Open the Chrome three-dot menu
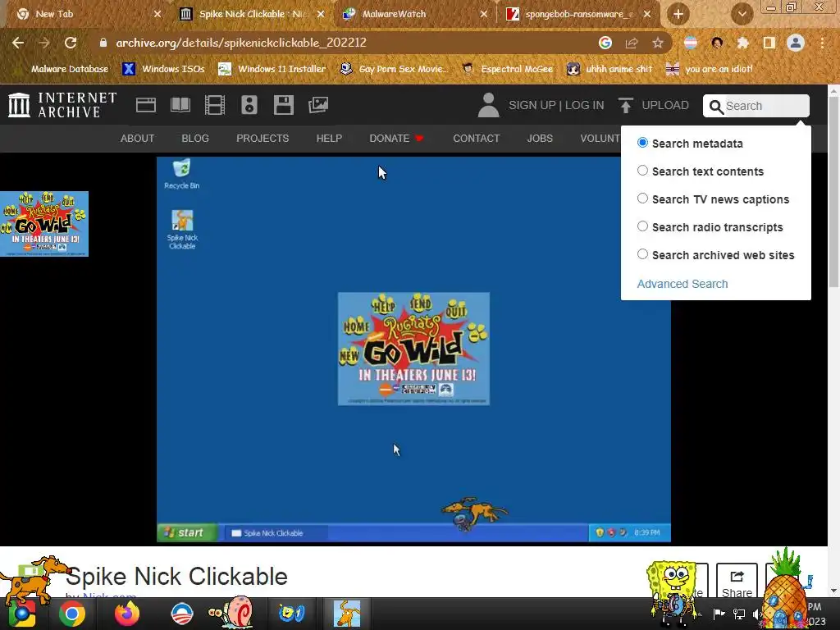Image resolution: width=840 pixels, height=630 pixels. [x=822, y=43]
